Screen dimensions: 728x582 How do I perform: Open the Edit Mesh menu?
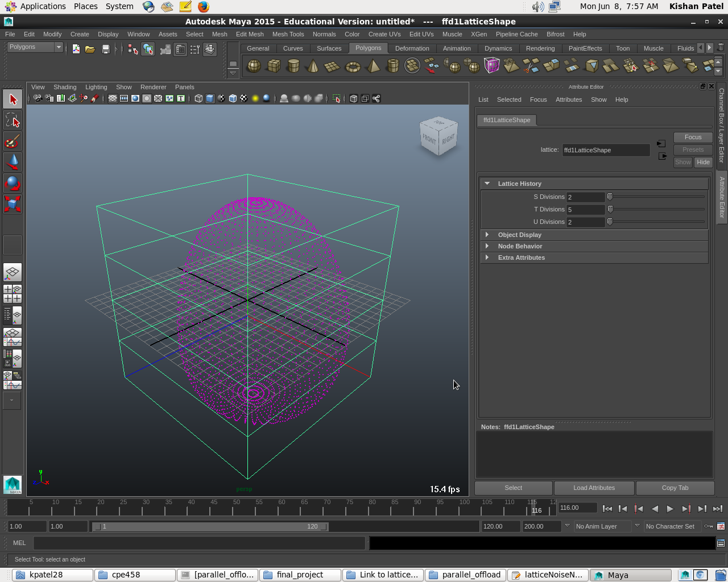pos(250,34)
